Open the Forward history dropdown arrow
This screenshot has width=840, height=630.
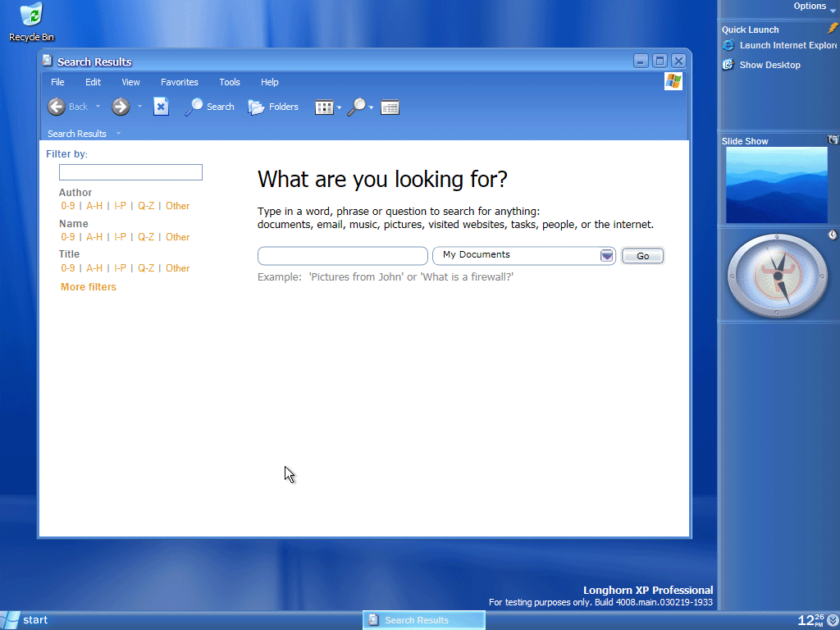[x=139, y=107]
